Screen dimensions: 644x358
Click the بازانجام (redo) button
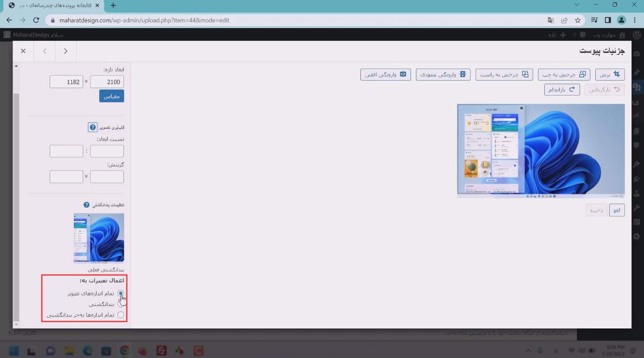(x=562, y=89)
